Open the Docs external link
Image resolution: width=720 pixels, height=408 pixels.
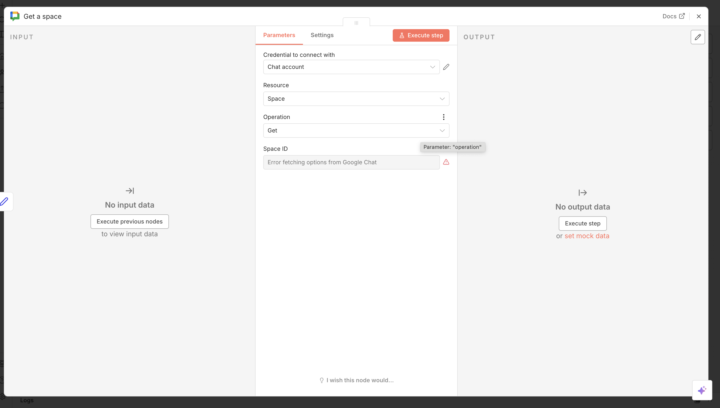tap(673, 16)
